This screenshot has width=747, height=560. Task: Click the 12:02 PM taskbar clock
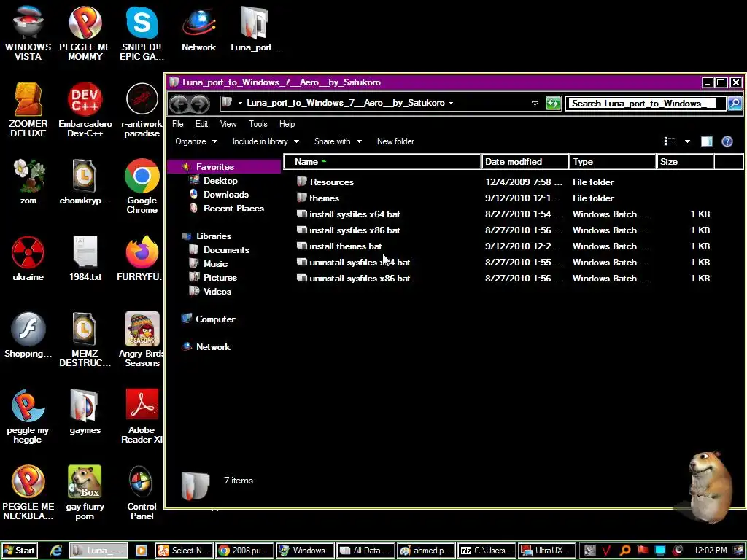pyautogui.click(x=710, y=551)
